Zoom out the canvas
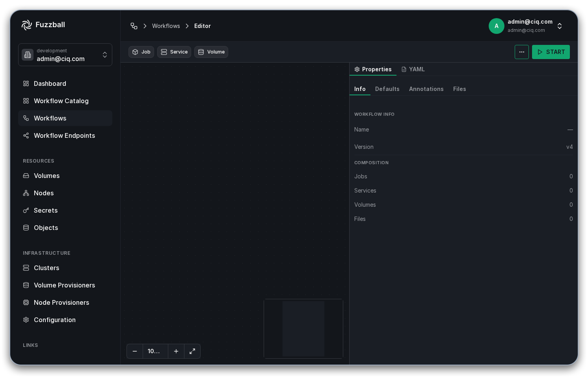Image resolution: width=588 pixels, height=378 pixels. pos(135,351)
